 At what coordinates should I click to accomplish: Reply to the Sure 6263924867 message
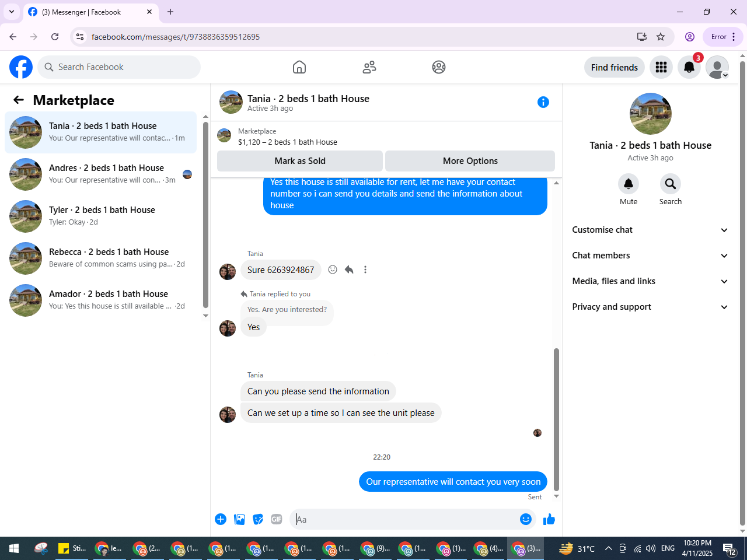(349, 269)
